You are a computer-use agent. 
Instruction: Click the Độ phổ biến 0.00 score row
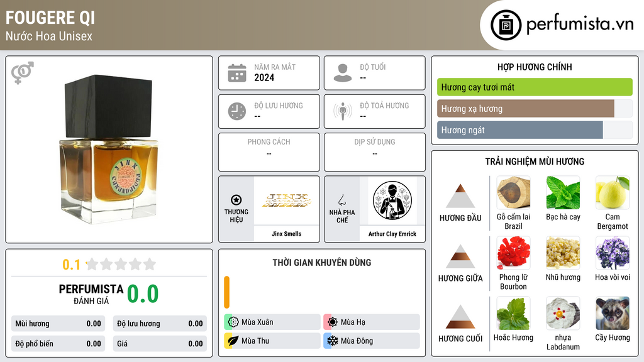coord(58,344)
